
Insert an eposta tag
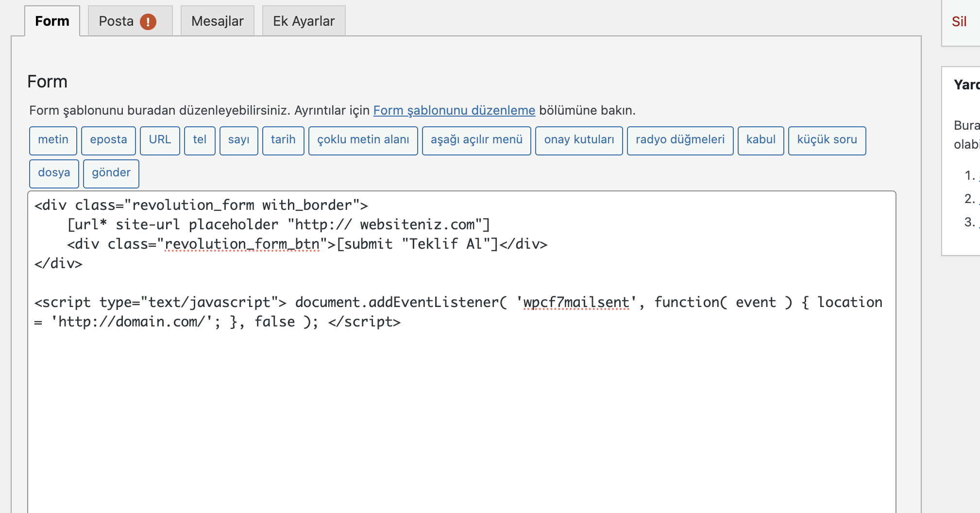(x=108, y=140)
